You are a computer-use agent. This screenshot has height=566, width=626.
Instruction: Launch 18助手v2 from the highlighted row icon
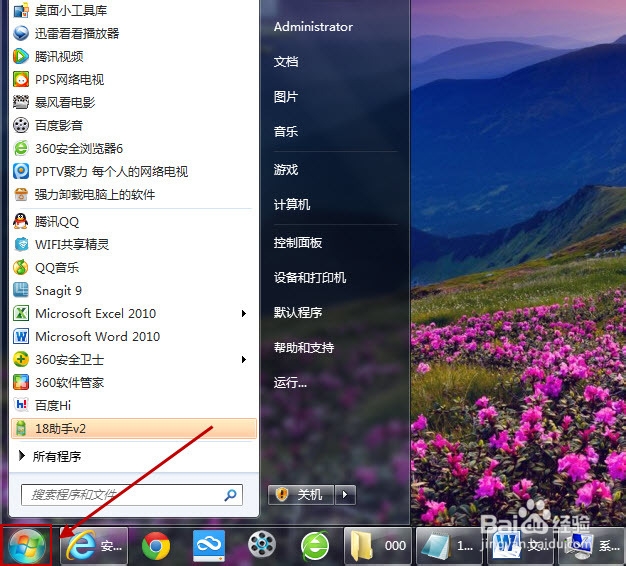21,428
